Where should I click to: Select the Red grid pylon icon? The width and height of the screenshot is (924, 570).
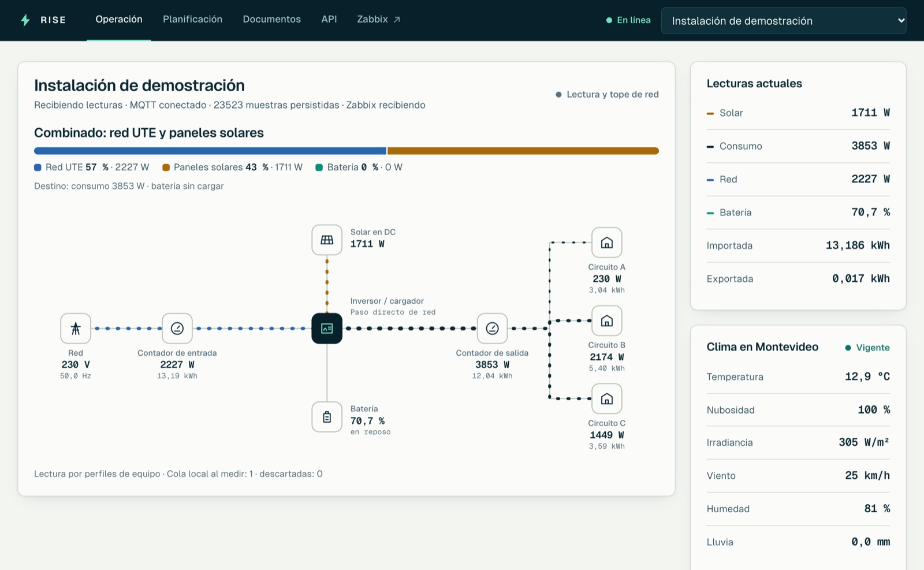click(76, 329)
